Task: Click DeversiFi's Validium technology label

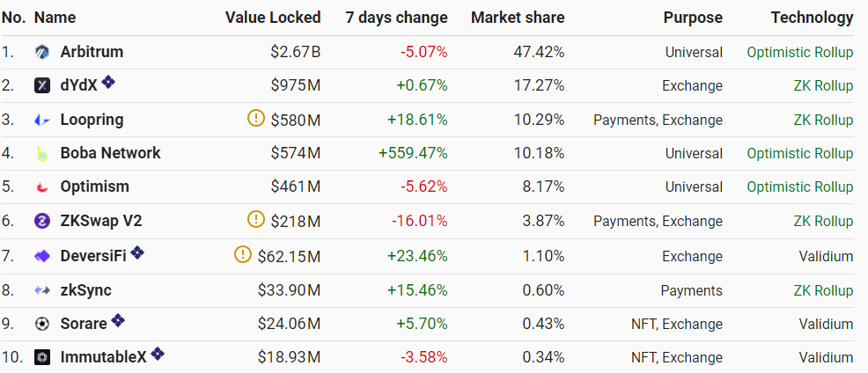Action: point(826,256)
